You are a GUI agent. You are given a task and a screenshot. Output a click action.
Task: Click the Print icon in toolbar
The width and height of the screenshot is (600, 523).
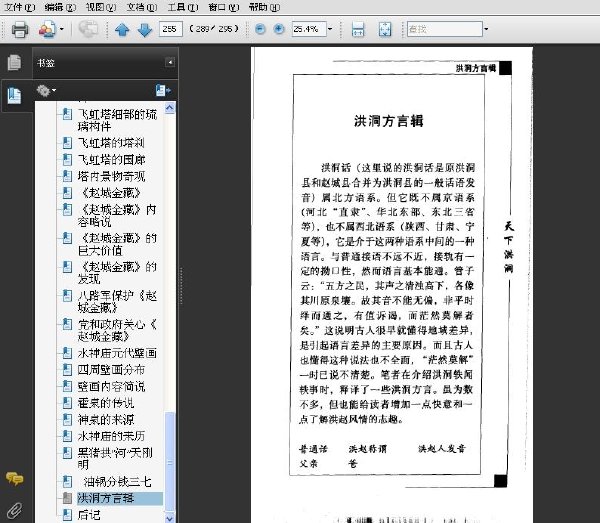click(x=20, y=29)
